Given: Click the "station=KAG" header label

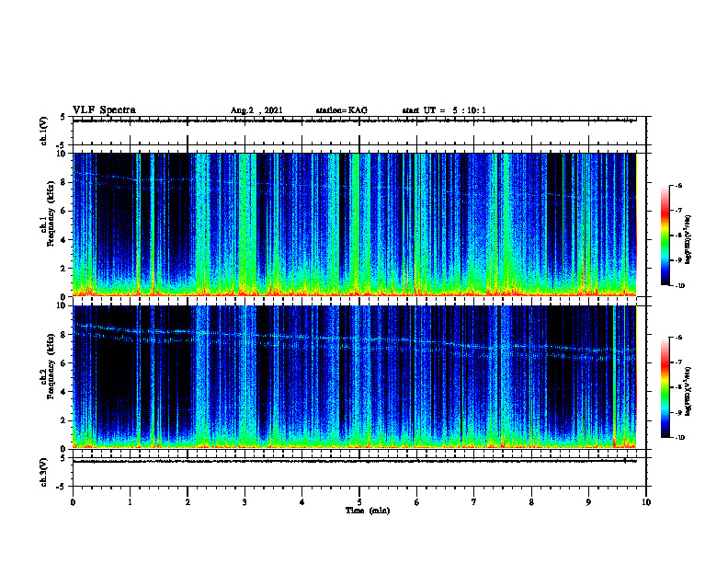Looking at the screenshot, I should pos(341,110).
